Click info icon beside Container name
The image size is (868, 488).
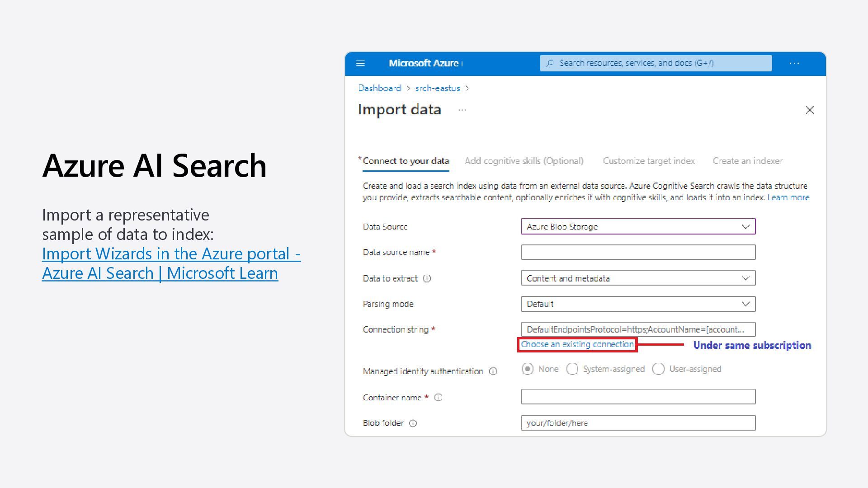[438, 398]
